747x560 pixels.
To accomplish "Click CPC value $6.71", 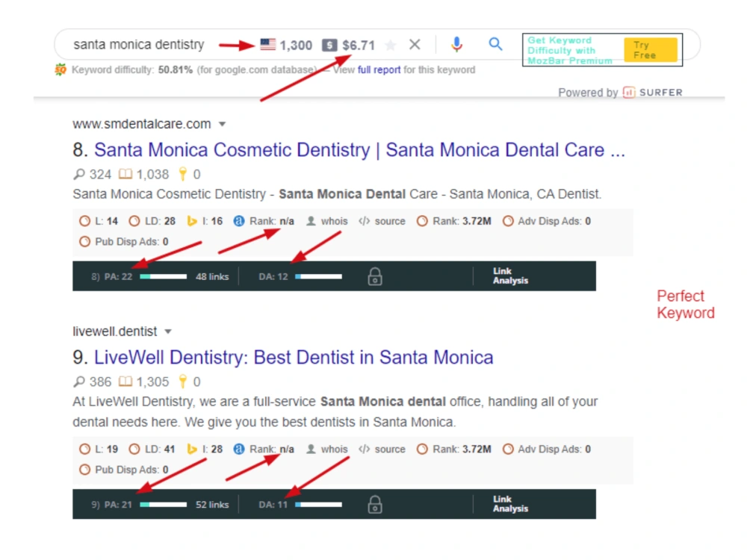I will (359, 46).
